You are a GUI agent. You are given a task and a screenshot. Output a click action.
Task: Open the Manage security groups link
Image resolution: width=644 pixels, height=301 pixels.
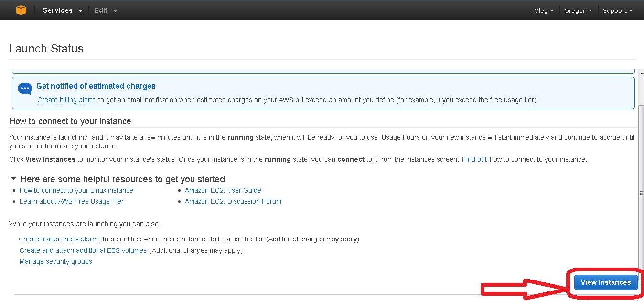pos(56,261)
